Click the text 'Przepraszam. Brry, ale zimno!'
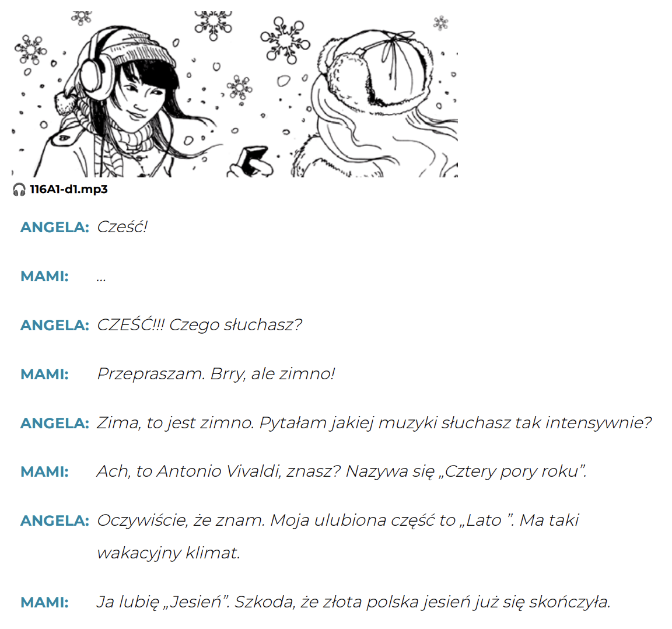This screenshot has height=629, width=672. (216, 374)
